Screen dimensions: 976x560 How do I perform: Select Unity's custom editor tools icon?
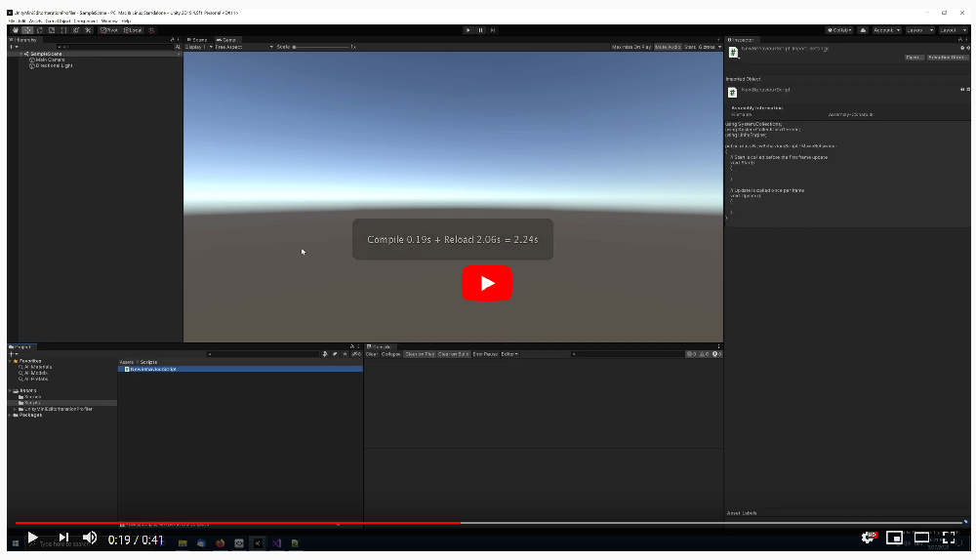point(88,30)
